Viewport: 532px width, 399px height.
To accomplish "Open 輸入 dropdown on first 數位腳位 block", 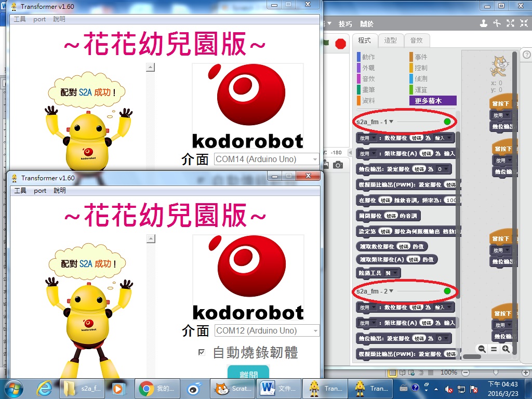I will [x=443, y=138].
